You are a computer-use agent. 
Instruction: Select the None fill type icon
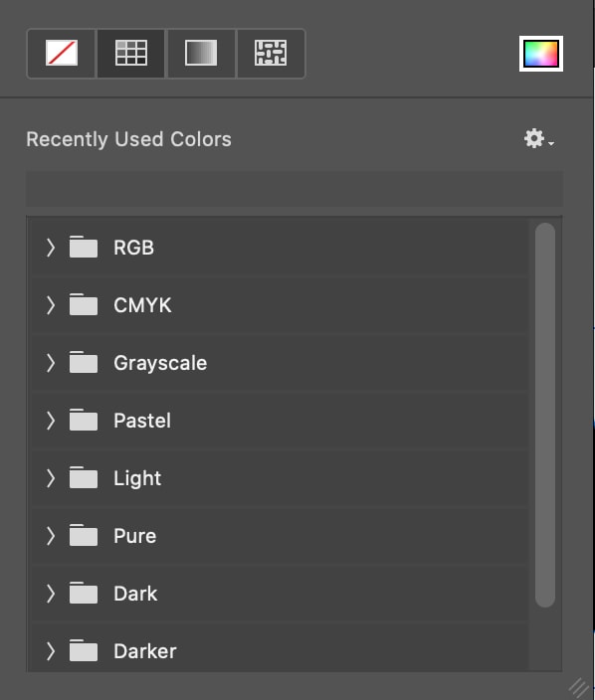pos(62,53)
